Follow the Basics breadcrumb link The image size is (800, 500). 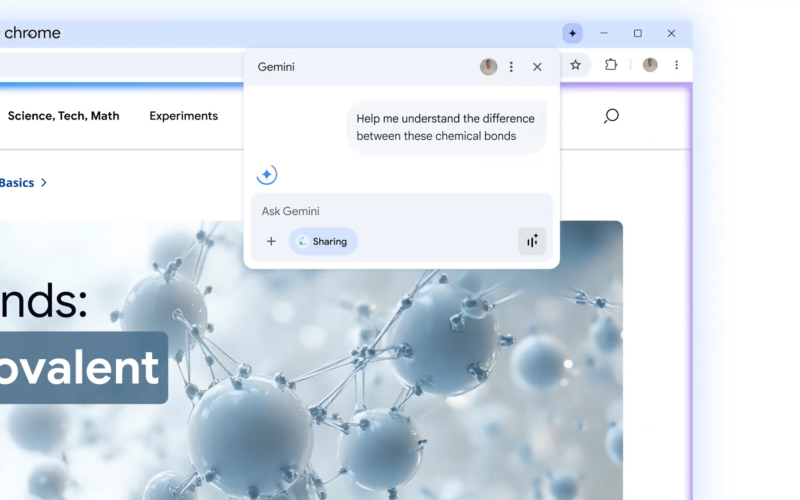tap(17, 183)
